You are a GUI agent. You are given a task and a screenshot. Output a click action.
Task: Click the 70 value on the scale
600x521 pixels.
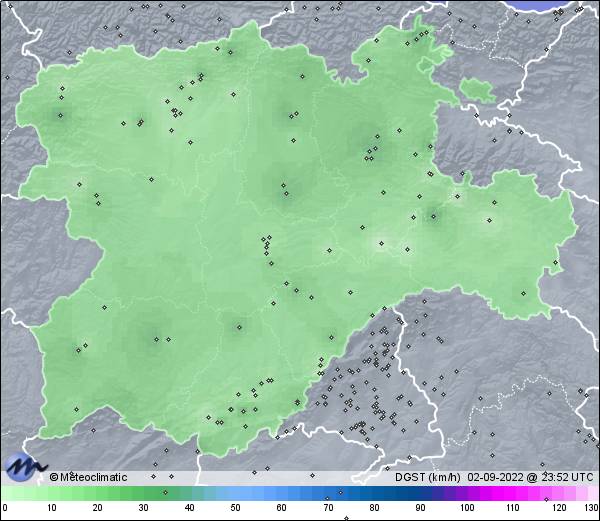[328, 508]
